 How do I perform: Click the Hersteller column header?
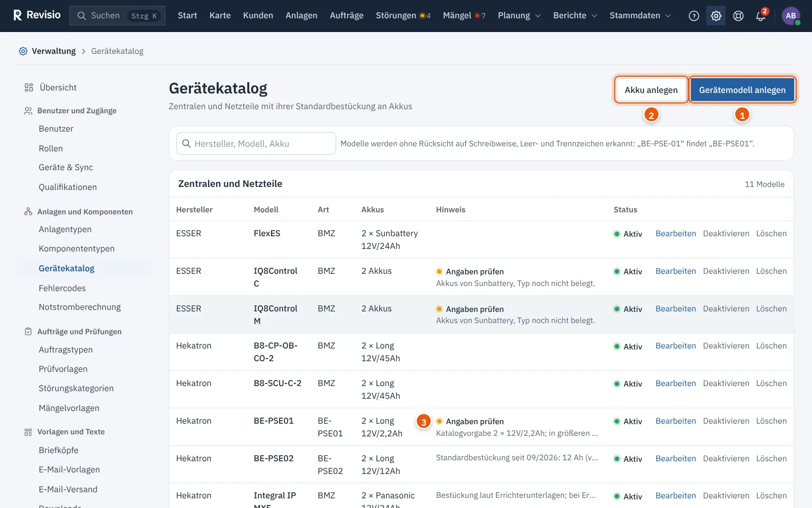(194, 209)
